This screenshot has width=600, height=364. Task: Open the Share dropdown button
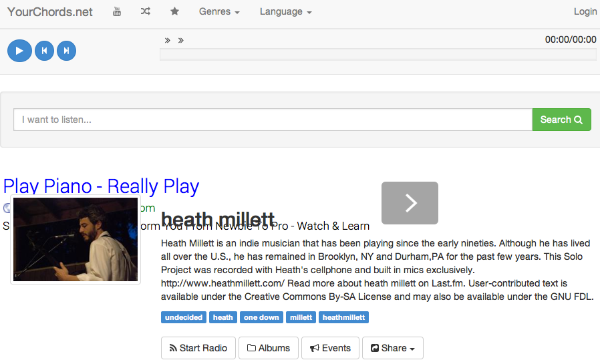click(x=393, y=348)
